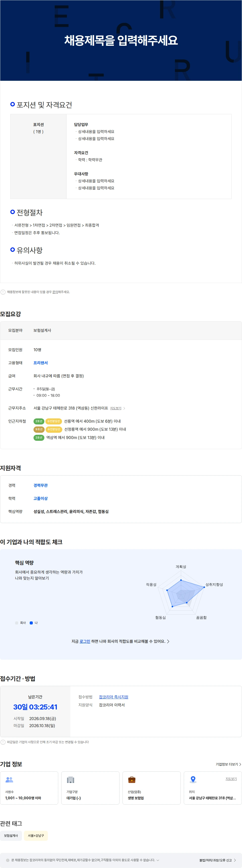This screenshot has height=868, width=242.
Task: Select the 서울>강남구 related tag
Action: [x=36, y=836]
